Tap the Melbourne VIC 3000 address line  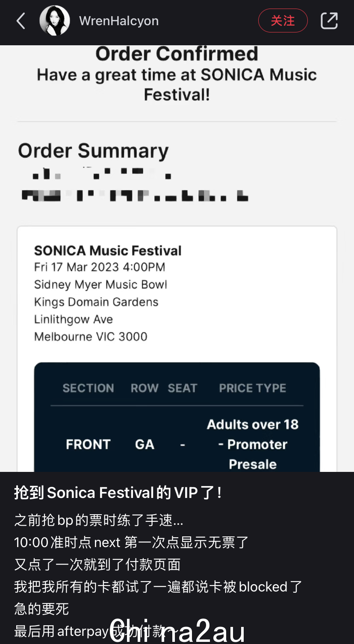tap(91, 337)
